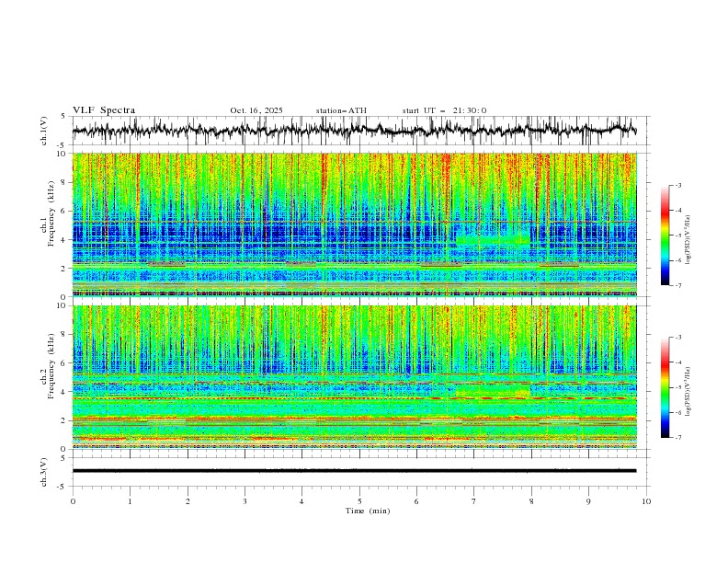This screenshot has width=728, height=563.
Task: Click the "-4" value on ch.2 color bar
Action: 678,362
